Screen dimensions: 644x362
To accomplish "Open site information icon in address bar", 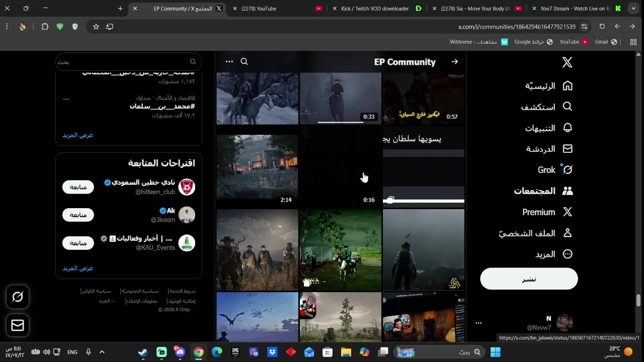I will click(584, 27).
